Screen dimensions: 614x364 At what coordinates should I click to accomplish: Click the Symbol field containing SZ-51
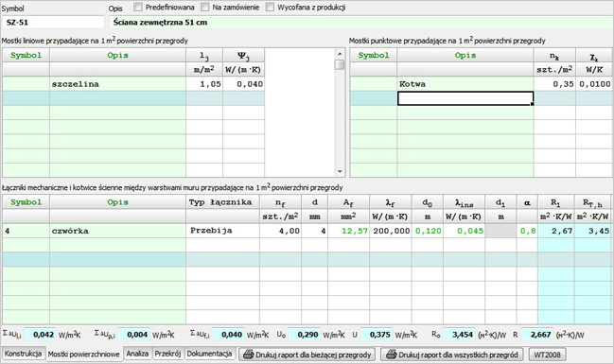pyautogui.click(x=53, y=23)
